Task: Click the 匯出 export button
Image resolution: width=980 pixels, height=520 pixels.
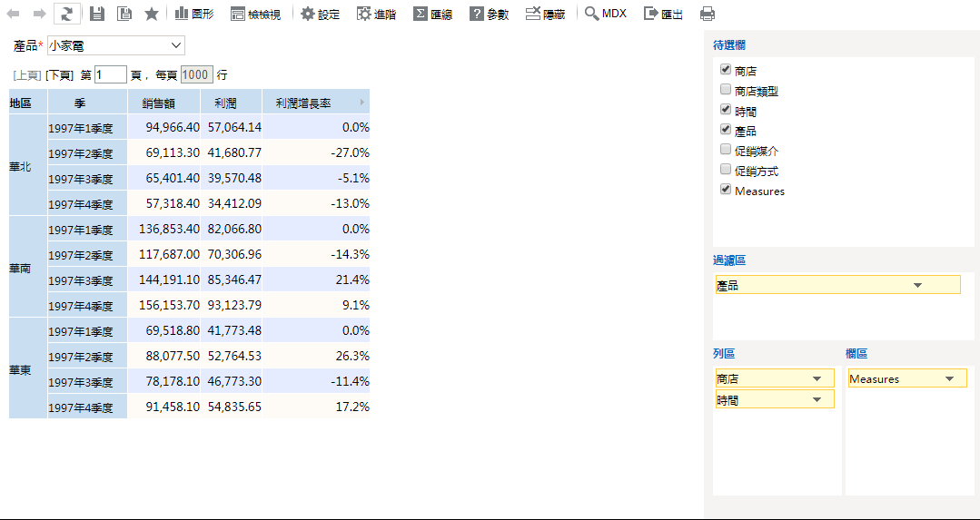Action: pyautogui.click(x=663, y=14)
